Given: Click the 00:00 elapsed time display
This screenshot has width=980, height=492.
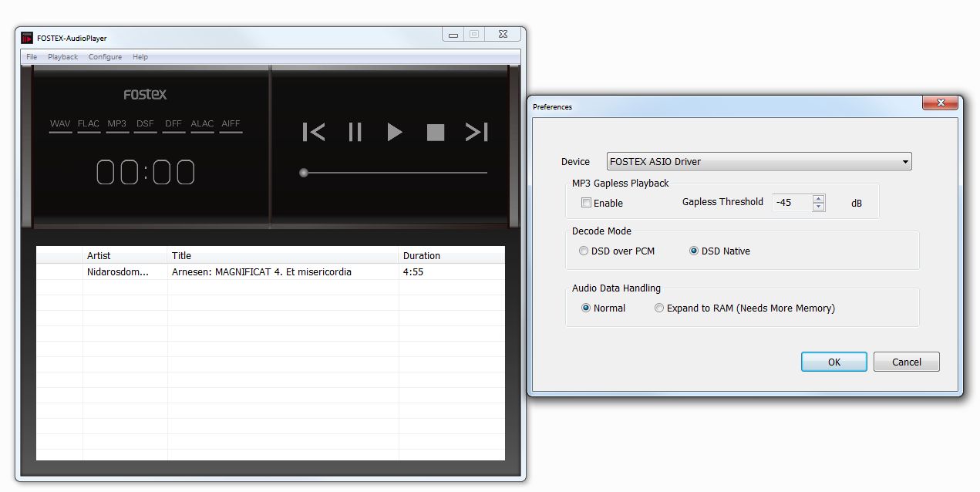Looking at the screenshot, I should pos(146,172).
